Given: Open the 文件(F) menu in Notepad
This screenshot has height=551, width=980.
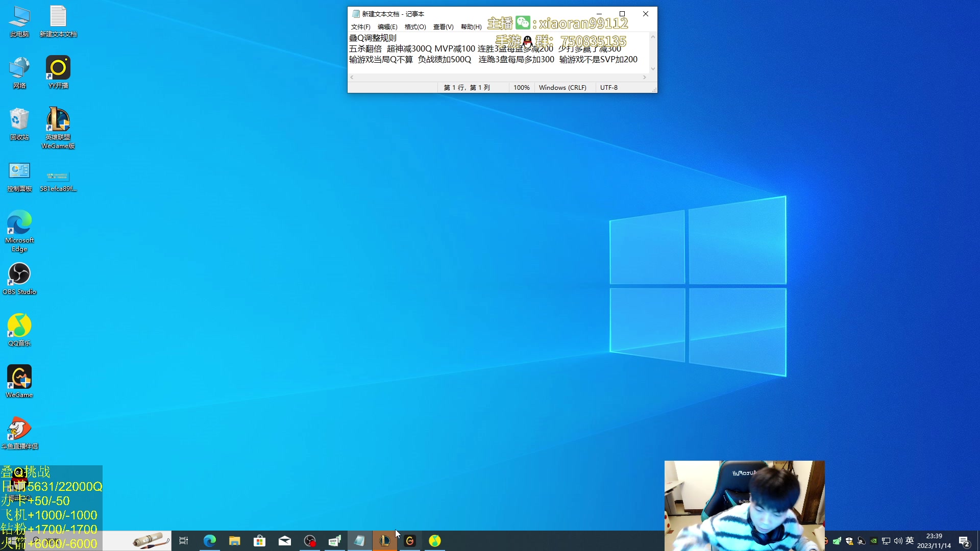Looking at the screenshot, I should 360,27.
